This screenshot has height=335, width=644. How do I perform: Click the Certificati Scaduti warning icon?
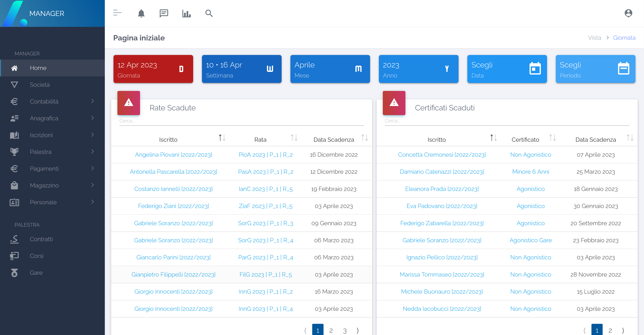[394, 103]
